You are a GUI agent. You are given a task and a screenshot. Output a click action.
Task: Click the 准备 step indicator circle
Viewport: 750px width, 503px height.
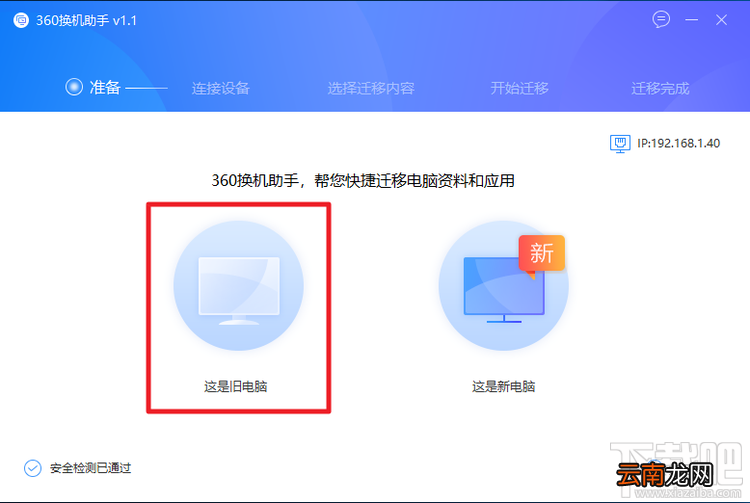pos(74,87)
